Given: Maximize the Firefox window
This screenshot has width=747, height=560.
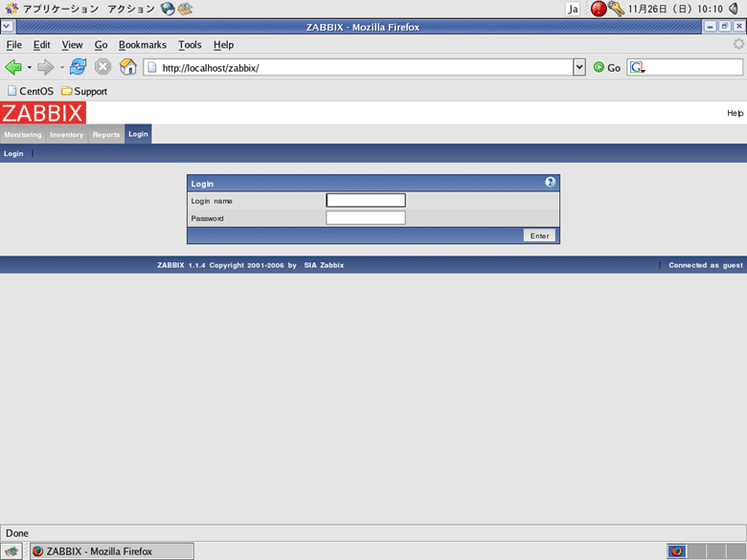Looking at the screenshot, I should [x=724, y=27].
